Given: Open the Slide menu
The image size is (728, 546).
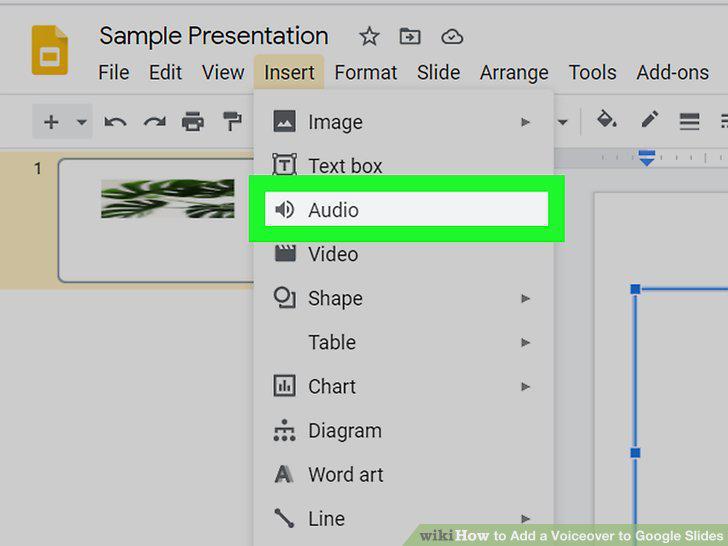Looking at the screenshot, I should pos(438,72).
